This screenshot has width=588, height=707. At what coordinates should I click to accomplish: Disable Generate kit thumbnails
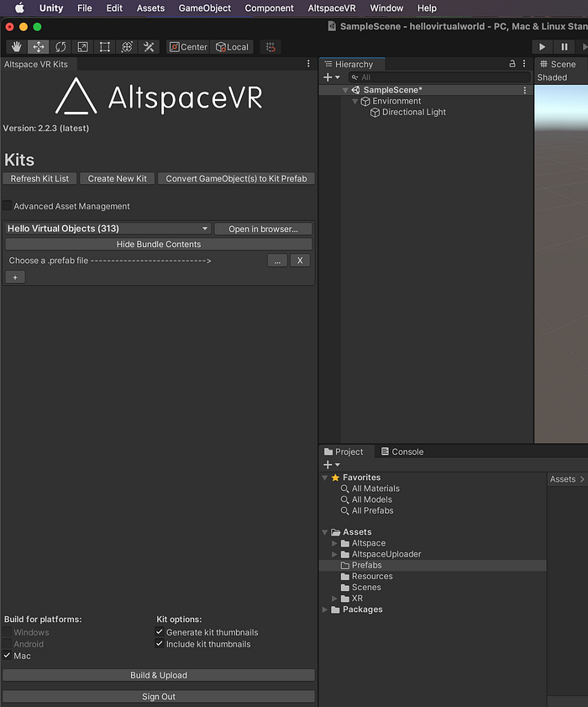tap(159, 631)
